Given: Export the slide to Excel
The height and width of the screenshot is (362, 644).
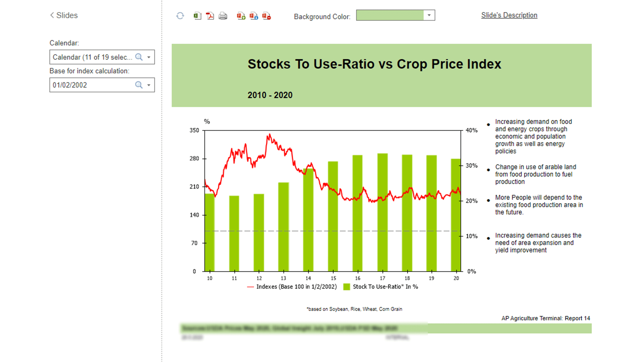Looking at the screenshot, I should click(197, 16).
